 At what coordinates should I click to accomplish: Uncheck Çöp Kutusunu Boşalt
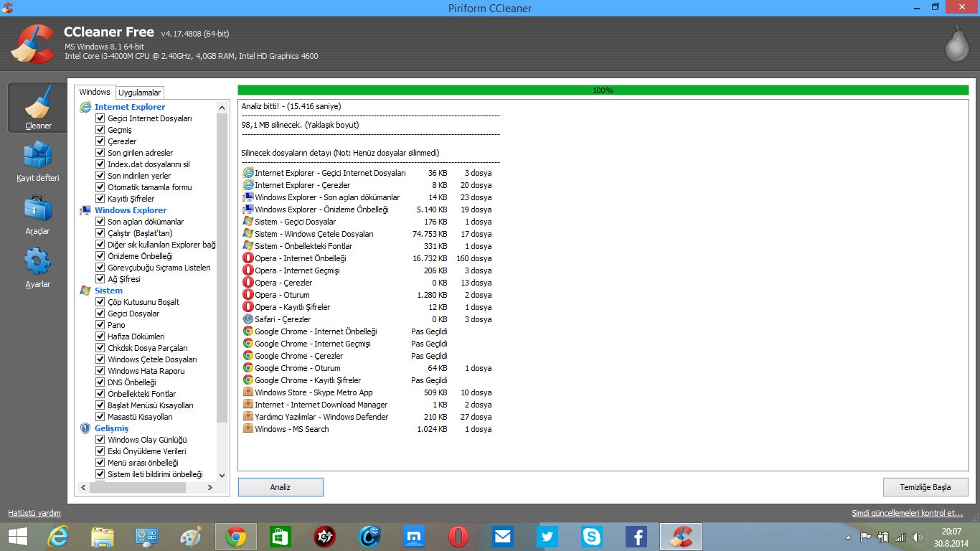[100, 302]
